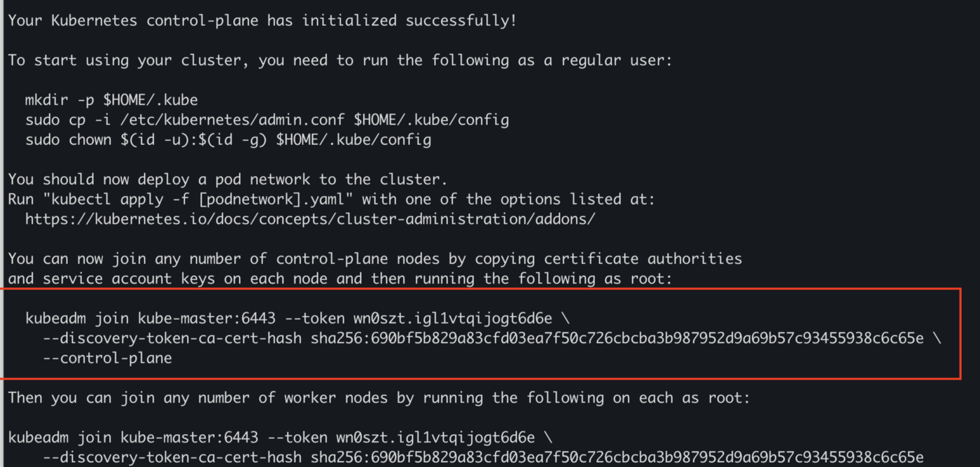Image resolution: width=980 pixels, height=467 pixels.
Task: Click kubeadm join in the worker-node command
Action: click(60, 438)
